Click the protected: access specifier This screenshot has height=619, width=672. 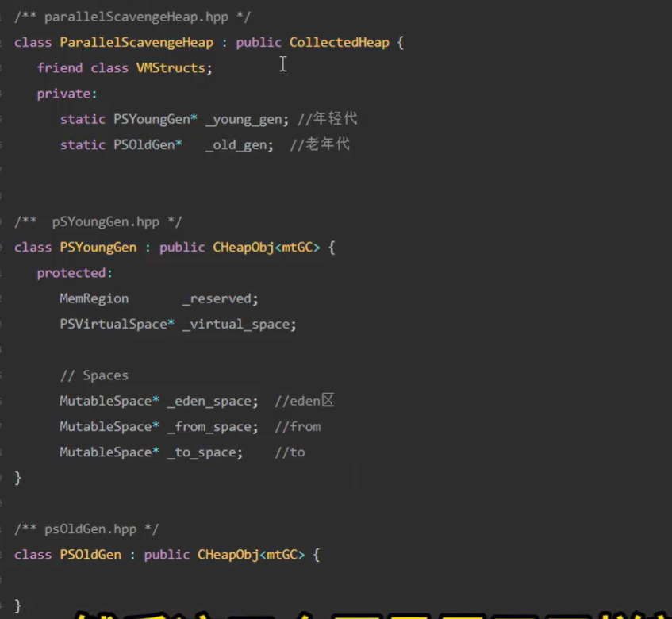[x=75, y=273]
